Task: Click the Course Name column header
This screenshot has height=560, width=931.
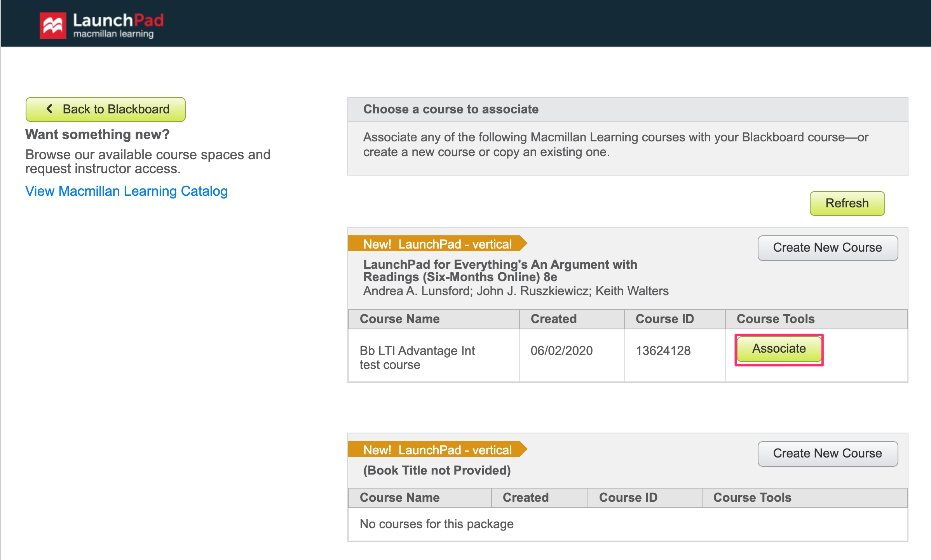Action: click(400, 319)
